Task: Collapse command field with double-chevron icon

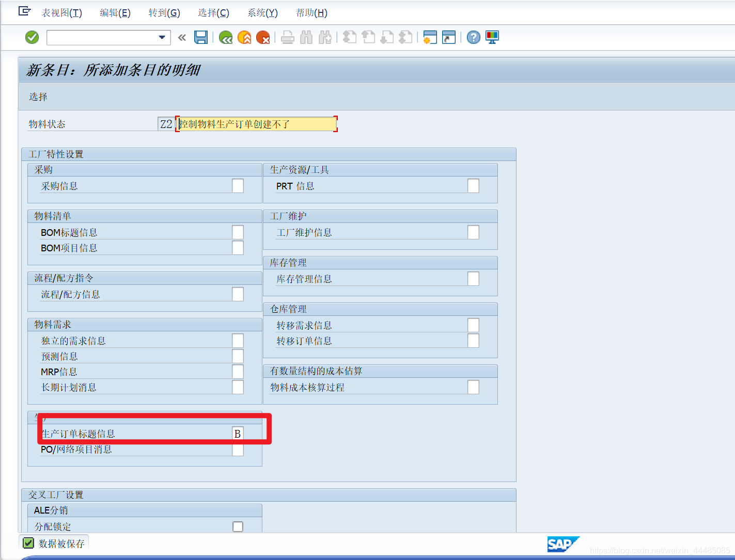Action: [182, 37]
